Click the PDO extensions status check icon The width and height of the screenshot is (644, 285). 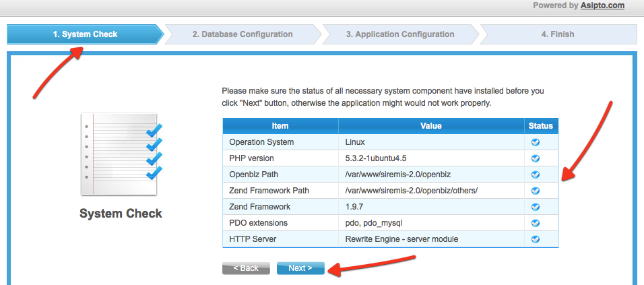536,223
